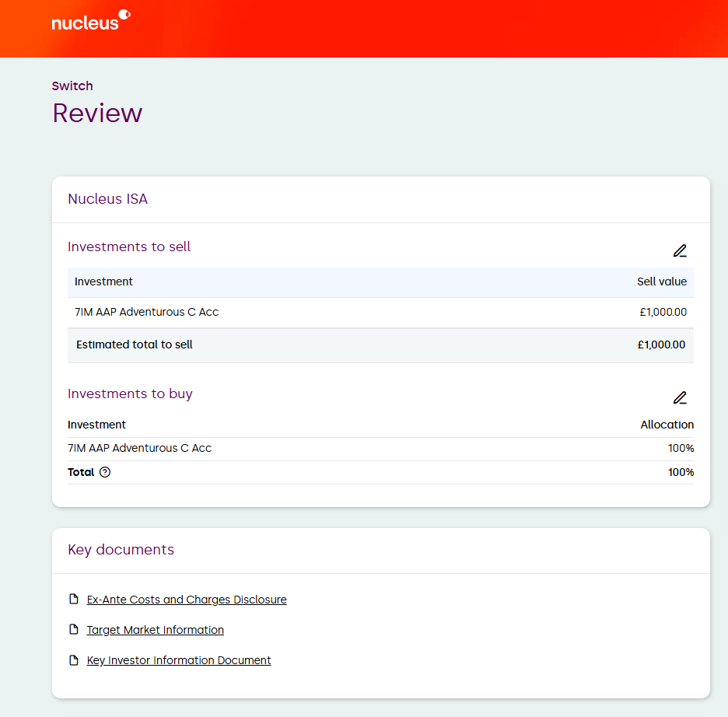Open Key Investor Information Document link
Image resolution: width=728 pixels, height=717 pixels.
pos(179,660)
